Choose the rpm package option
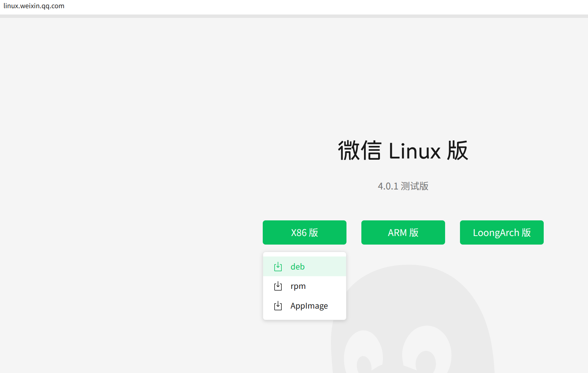The height and width of the screenshot is (373, 588). point(304,286)
